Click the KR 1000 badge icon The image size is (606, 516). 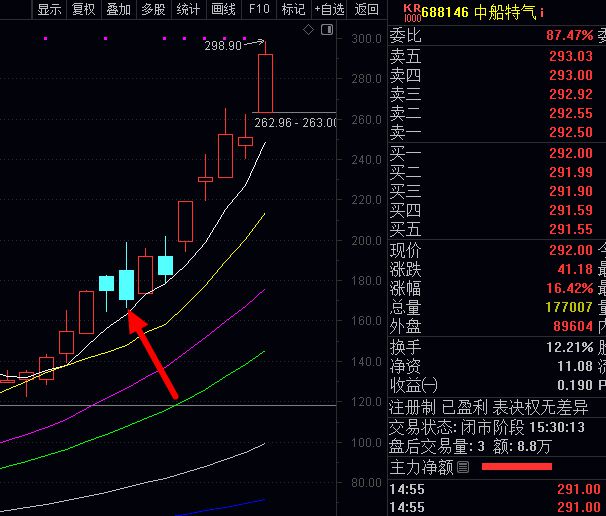tap(412, 13)
